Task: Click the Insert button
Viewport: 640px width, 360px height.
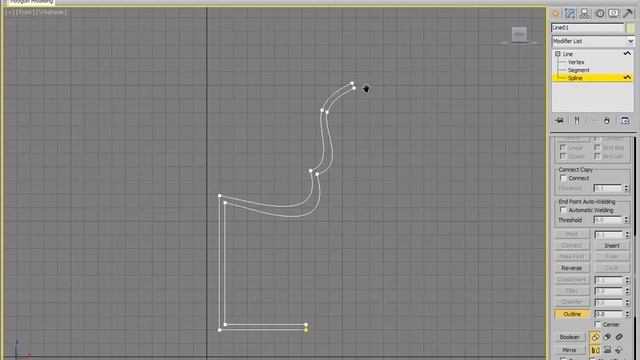Action: (x=612, y=246)
